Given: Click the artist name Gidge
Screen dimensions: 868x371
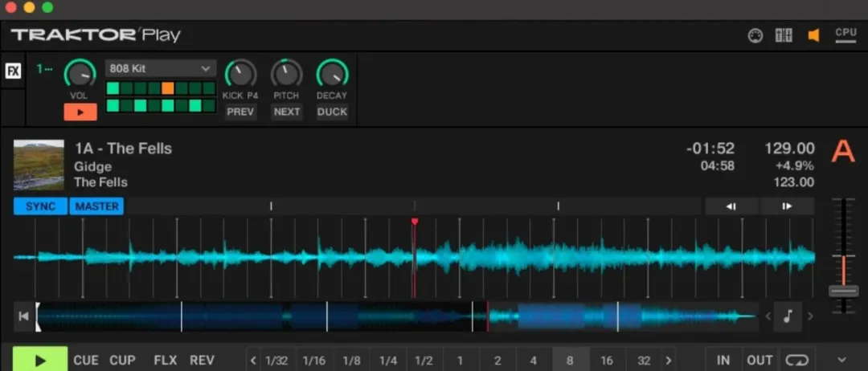Looking at the screenshot, I should point(92,166).
